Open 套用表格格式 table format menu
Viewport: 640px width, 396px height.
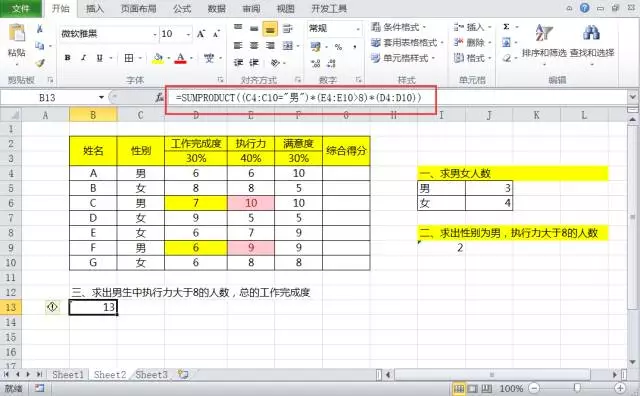coord(407,42)
